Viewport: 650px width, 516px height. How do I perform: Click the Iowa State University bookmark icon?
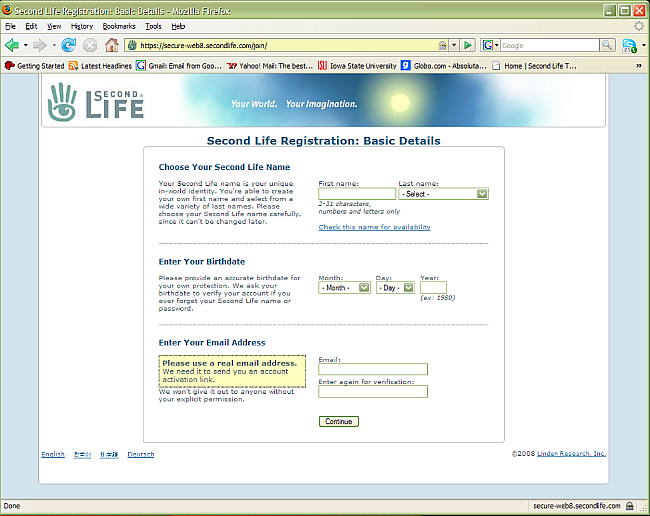(x=322, y=65)
